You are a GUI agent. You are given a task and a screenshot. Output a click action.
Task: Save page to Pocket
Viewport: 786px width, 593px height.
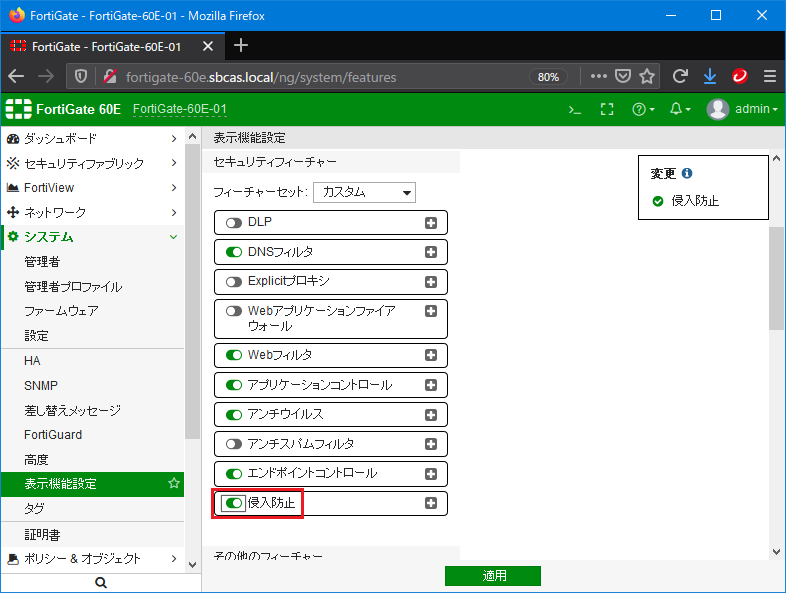click(623, 76)
